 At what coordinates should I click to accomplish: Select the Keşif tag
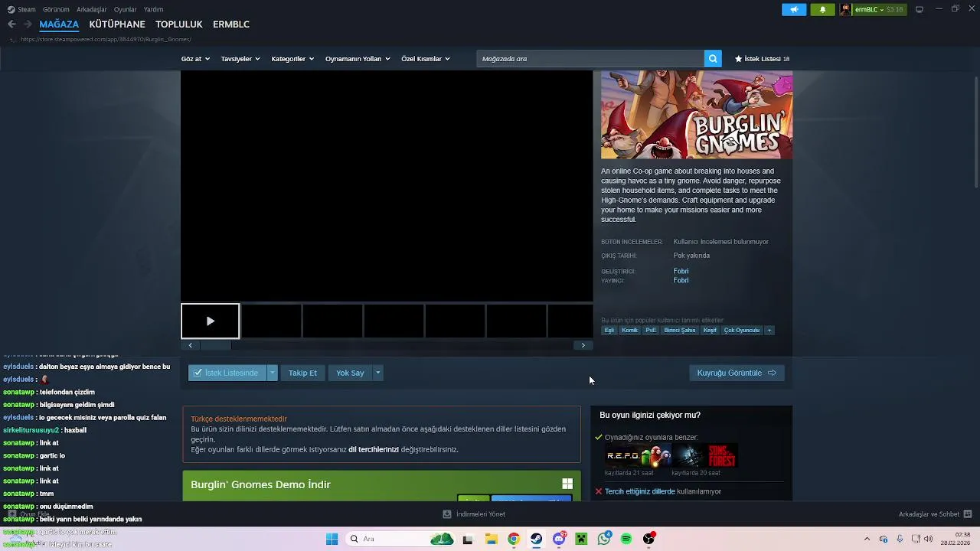click(710, 331)
